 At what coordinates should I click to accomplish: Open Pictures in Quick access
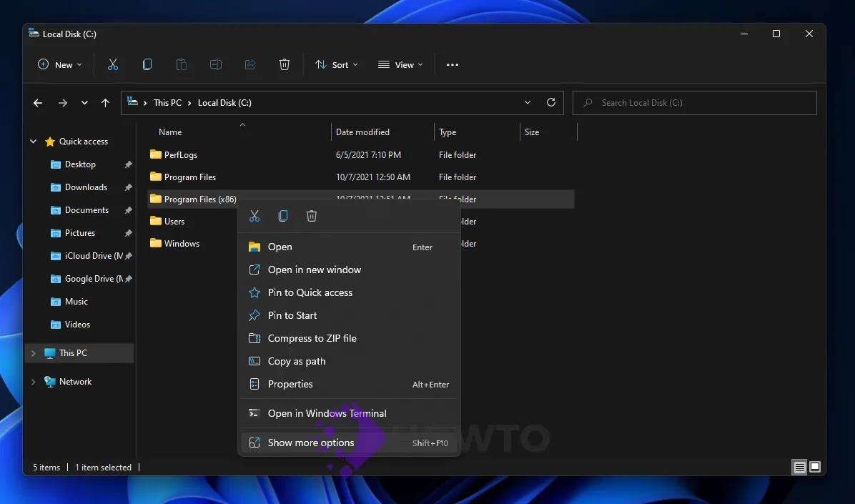point(80,233)
